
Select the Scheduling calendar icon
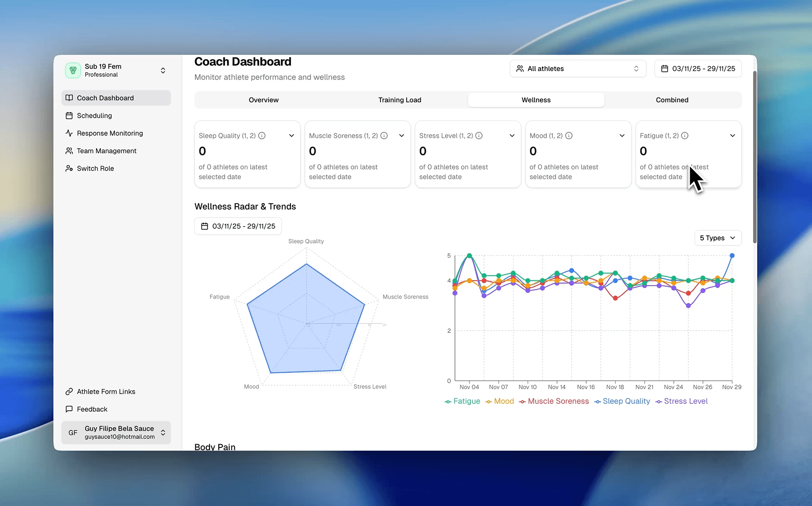[69, 115]
